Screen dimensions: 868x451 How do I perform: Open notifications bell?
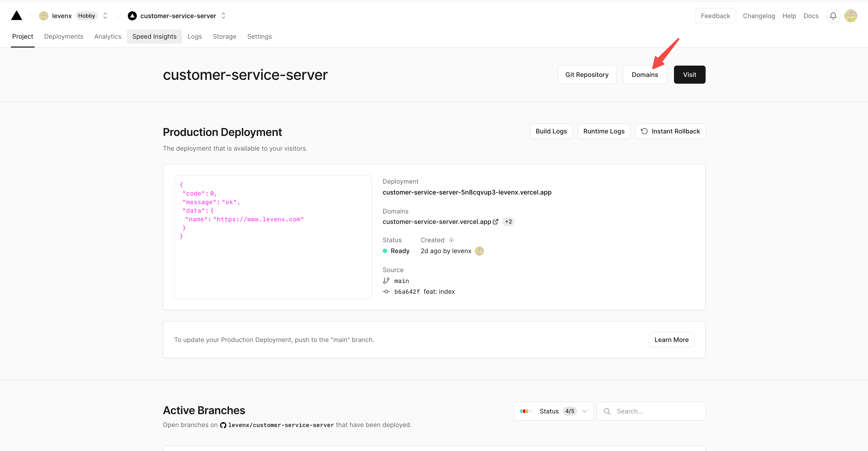(x=833, y=16)
